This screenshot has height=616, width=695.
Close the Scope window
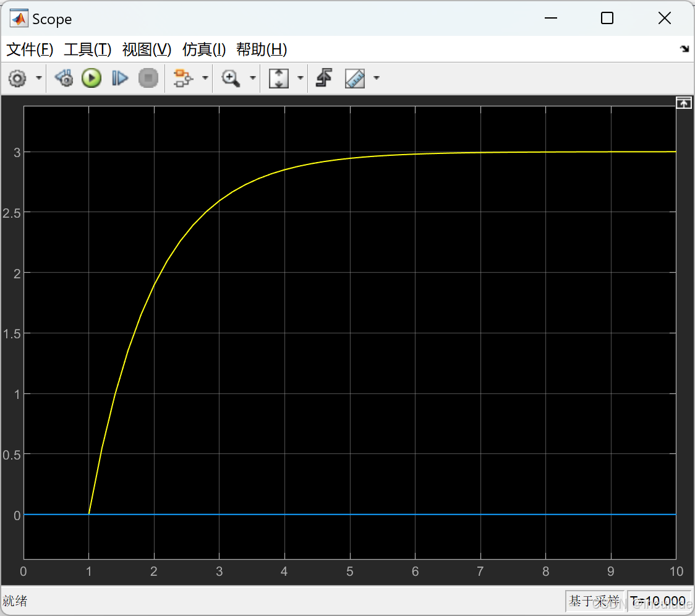click(665, 18)
